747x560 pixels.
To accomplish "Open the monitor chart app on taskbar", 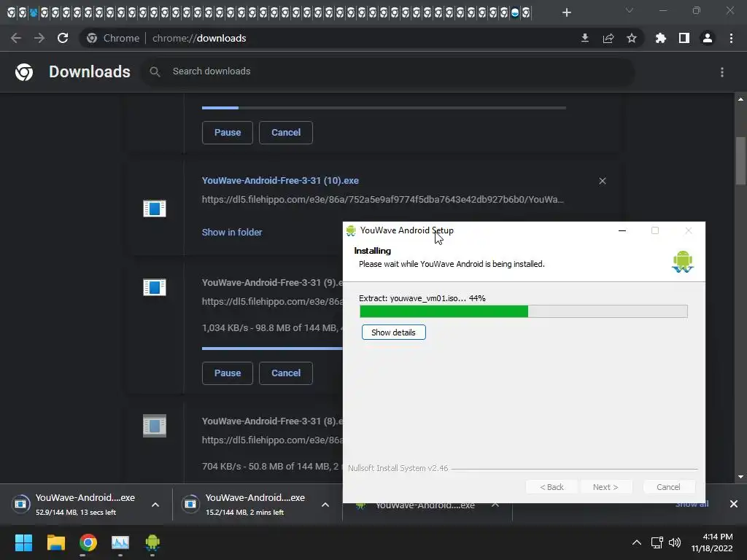I will (120, 542).
